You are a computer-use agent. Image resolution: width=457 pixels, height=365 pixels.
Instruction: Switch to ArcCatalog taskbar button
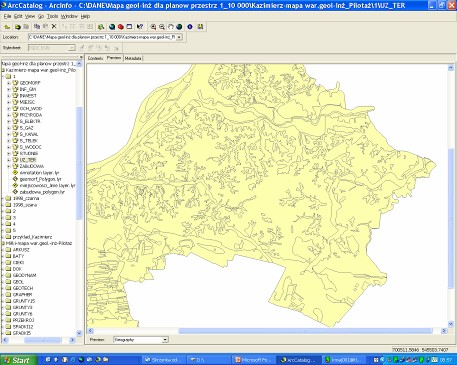coord(298,360)
